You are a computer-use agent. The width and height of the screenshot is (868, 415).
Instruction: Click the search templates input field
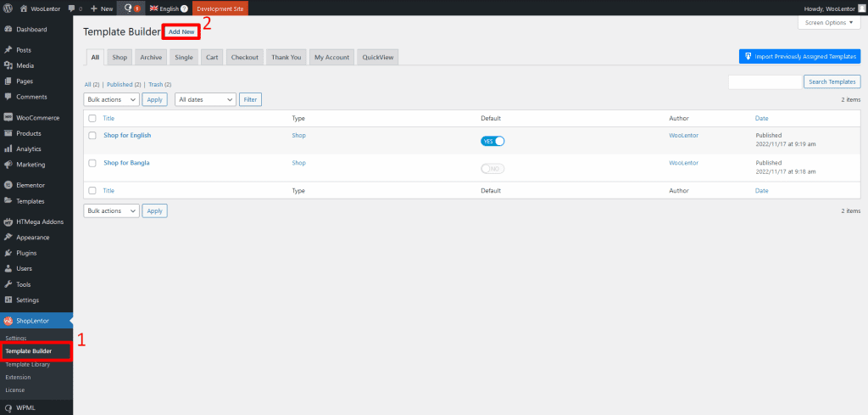pos(765,81)
